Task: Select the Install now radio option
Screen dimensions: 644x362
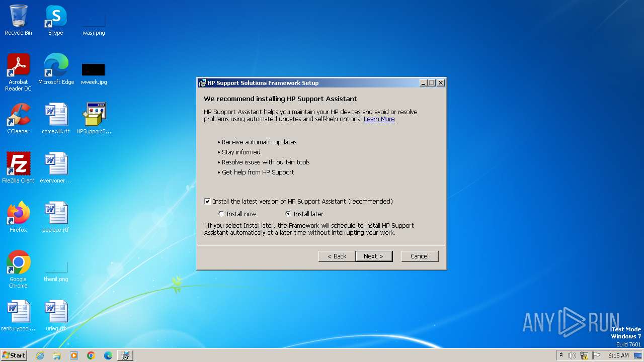Action: click(221, 214)
